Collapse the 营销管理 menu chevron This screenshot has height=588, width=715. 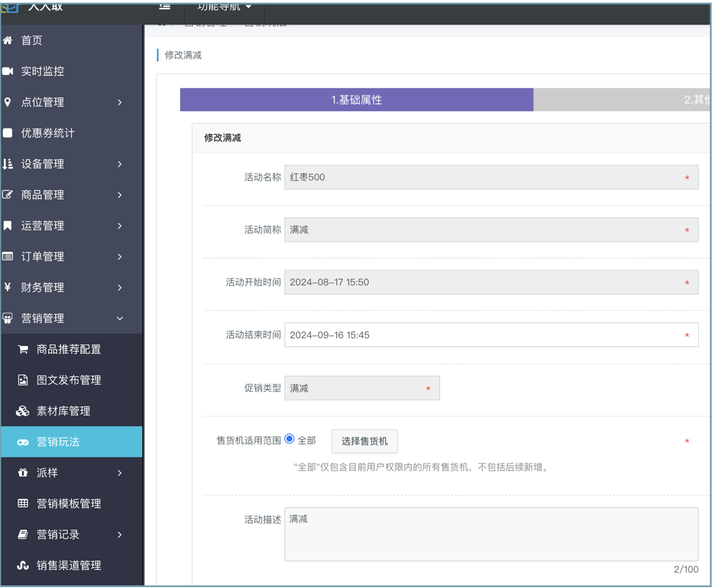tap(120, 318)
